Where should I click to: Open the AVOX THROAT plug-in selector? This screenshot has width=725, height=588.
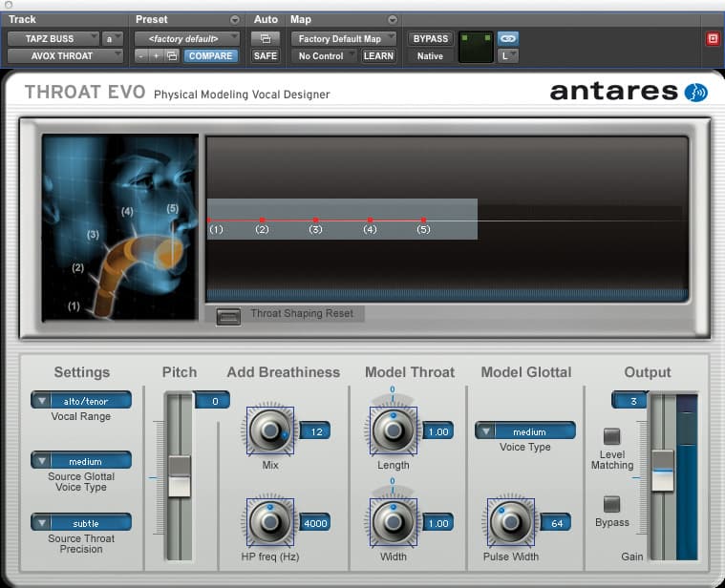point(65,56)
